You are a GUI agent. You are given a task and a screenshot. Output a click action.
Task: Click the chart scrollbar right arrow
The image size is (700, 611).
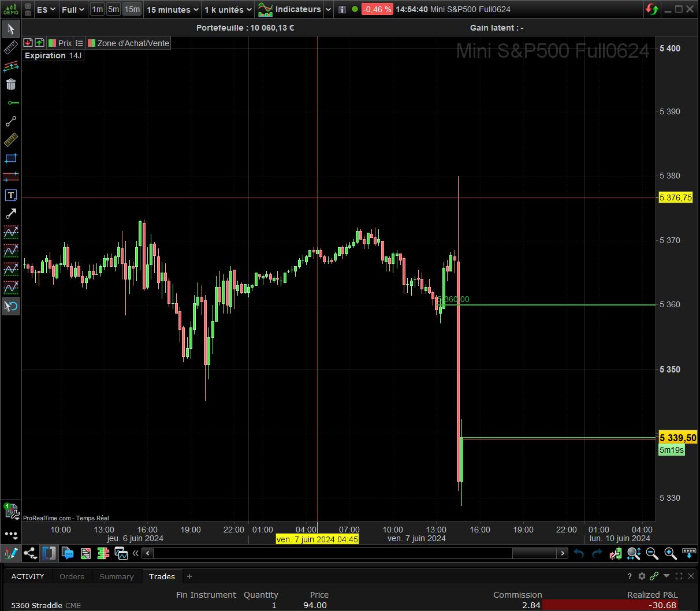(x=563, y=553)
